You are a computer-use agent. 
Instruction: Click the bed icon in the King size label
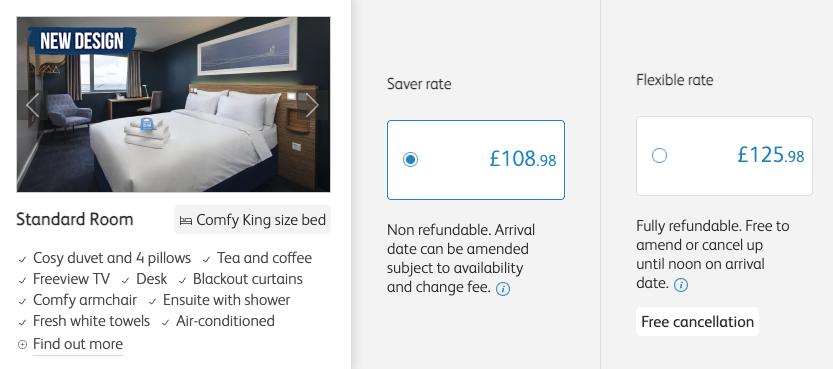[x=185, y=220]
